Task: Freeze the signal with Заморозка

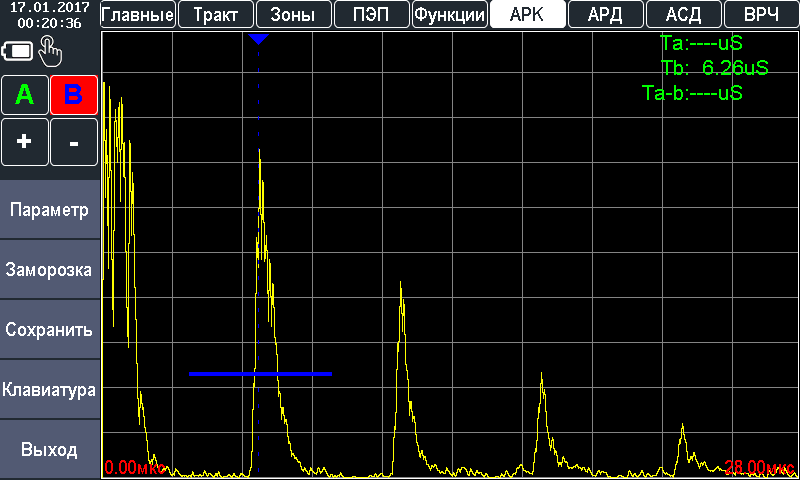Action: 50,270
